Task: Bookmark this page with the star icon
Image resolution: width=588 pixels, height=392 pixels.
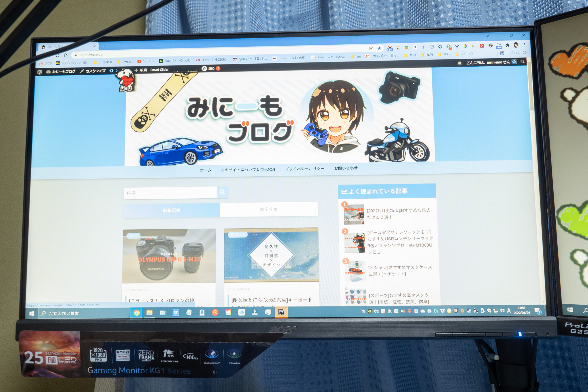Action: tap(379, 48)
